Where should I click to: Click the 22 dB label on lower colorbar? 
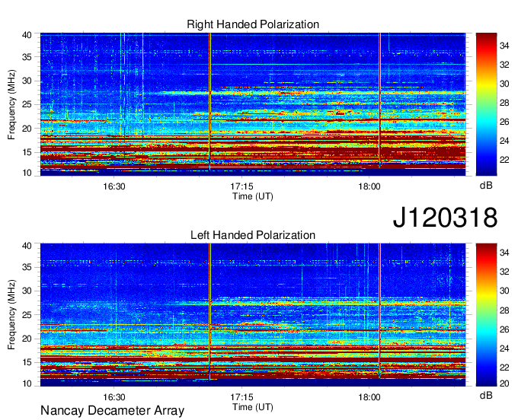tap(504, 367)
